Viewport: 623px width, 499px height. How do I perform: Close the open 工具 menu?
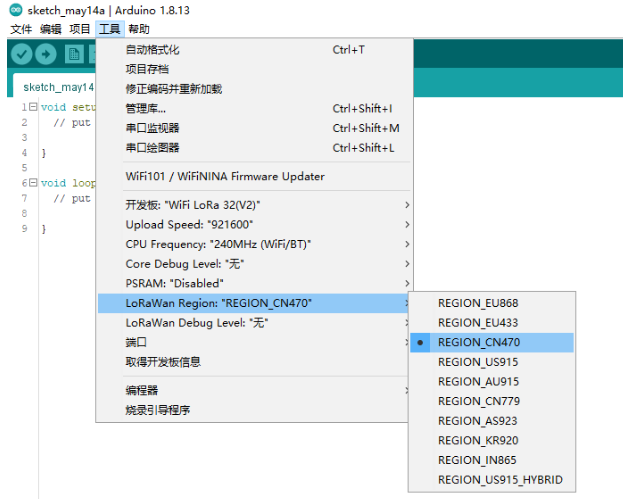tap(110, 29)
